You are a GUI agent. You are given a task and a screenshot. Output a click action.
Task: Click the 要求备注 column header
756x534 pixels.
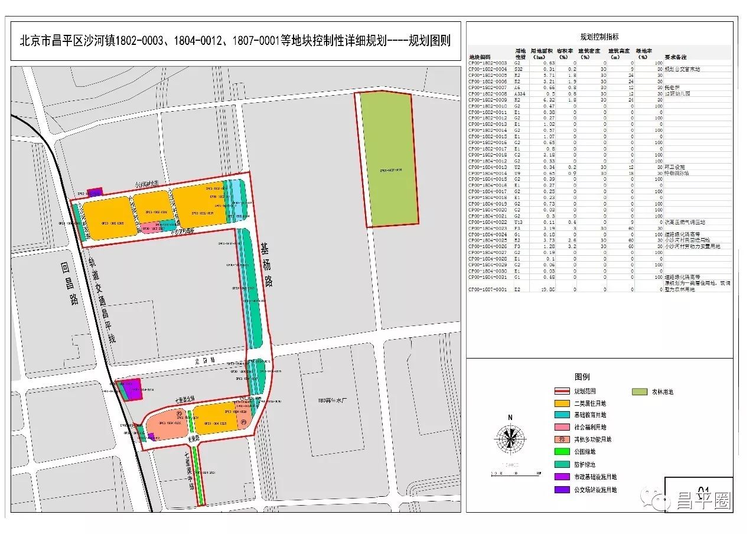(675, 57)
